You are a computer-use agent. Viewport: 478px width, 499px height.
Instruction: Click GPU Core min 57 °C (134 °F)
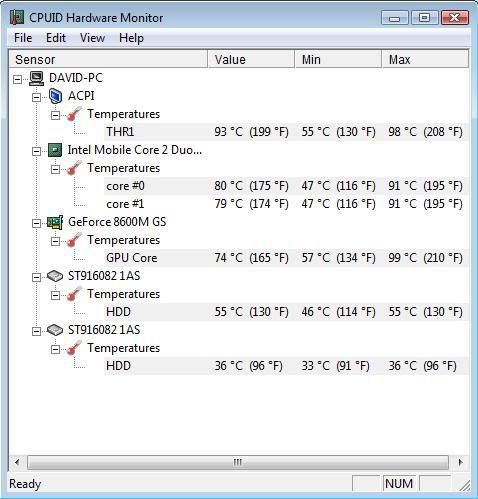(x=338, y=258)
